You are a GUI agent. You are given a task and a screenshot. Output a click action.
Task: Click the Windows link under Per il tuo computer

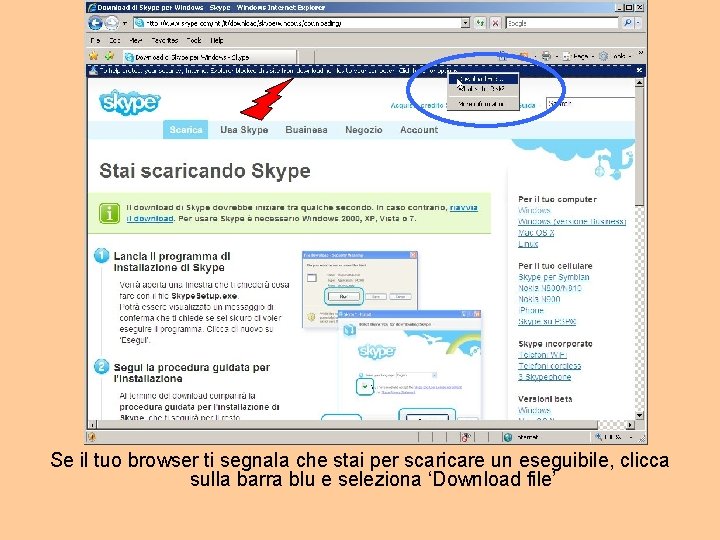pos(534,210)
